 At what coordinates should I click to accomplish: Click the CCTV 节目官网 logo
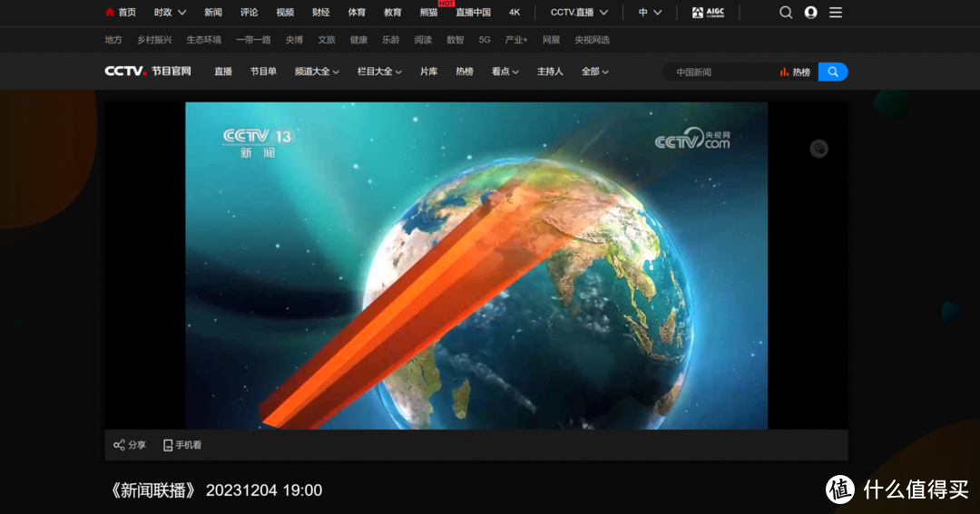148,72
